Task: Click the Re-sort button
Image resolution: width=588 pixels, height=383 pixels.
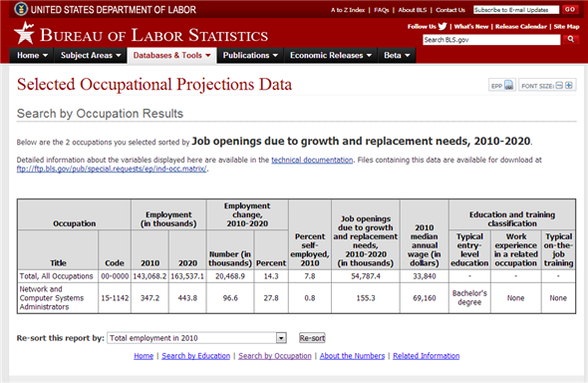Action: click(x=312, y=338)
